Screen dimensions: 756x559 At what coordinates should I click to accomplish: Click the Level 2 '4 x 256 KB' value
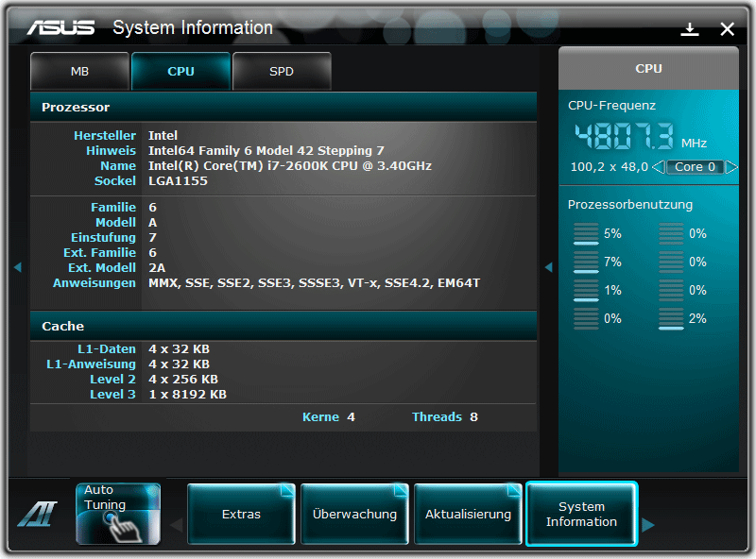pos(183,380)
